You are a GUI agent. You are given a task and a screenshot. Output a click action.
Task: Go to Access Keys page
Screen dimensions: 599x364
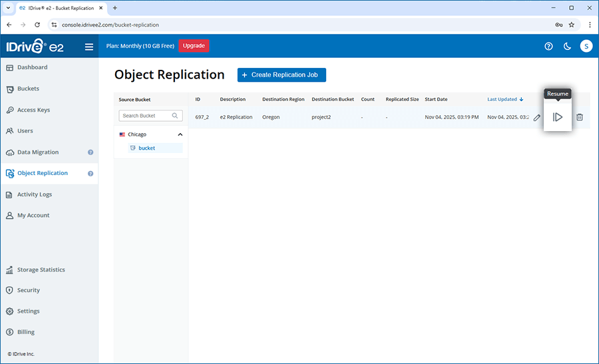(x=33, y=110)
